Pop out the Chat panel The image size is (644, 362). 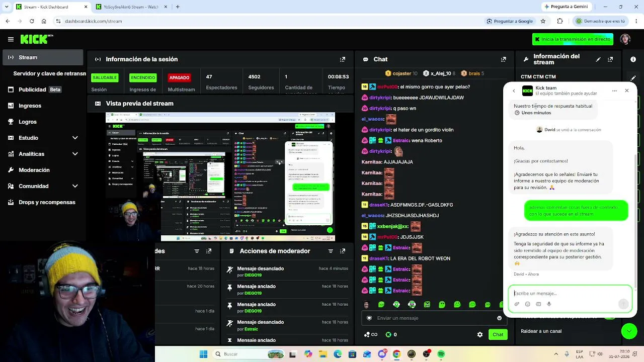[504, 59]
